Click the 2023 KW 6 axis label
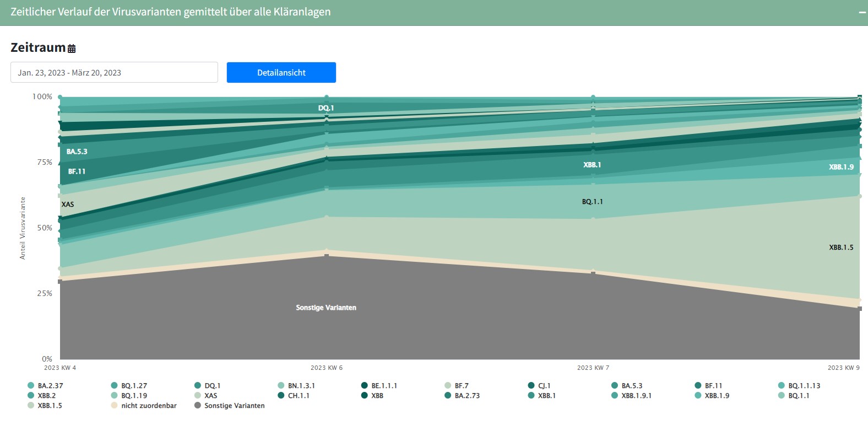Screen dimensions: 868x425 [326, 368]
